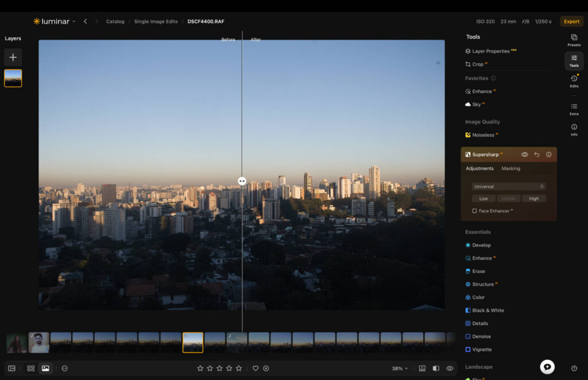Screen dimensions: 588x380
Task: Rate image one star
Action: pyautogui.click(x=200, y=369)
